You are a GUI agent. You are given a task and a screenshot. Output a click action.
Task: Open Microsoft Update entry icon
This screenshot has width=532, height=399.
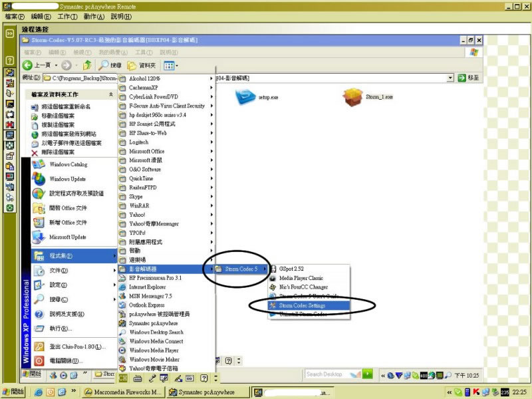[x=39, y=237]
